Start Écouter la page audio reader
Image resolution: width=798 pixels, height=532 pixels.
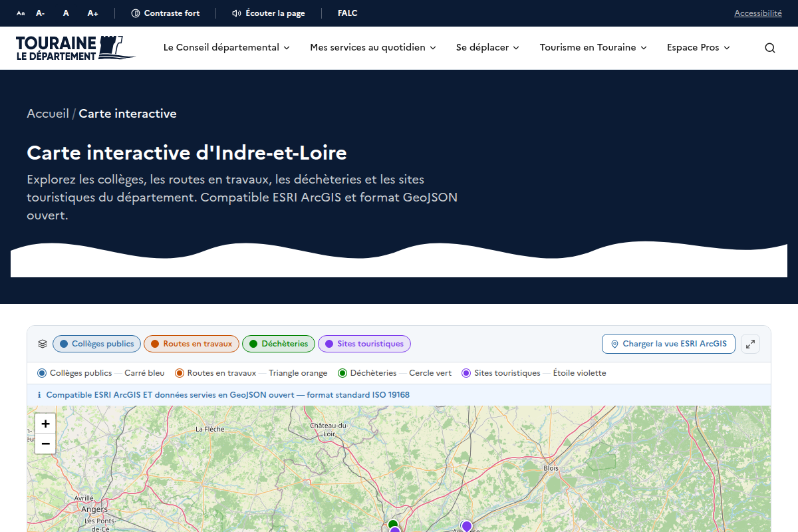269,13
